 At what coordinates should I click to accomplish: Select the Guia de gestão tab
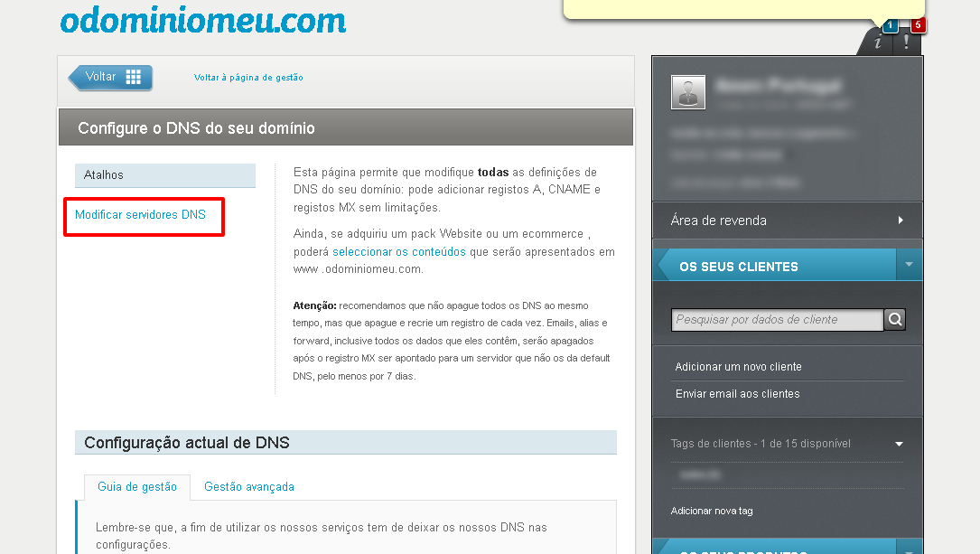tap(137, 486)
